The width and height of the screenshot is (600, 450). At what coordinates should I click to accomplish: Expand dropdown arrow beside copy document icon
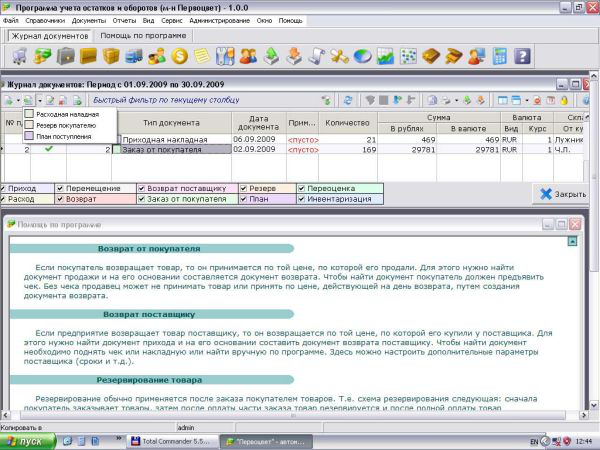pyautogui.click(x=40, y=100)
